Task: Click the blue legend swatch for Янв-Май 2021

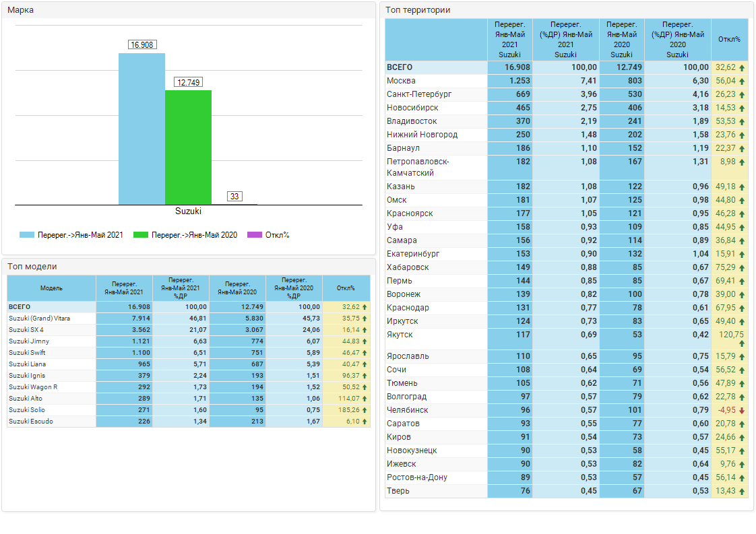Action: (x=27, y=235)
